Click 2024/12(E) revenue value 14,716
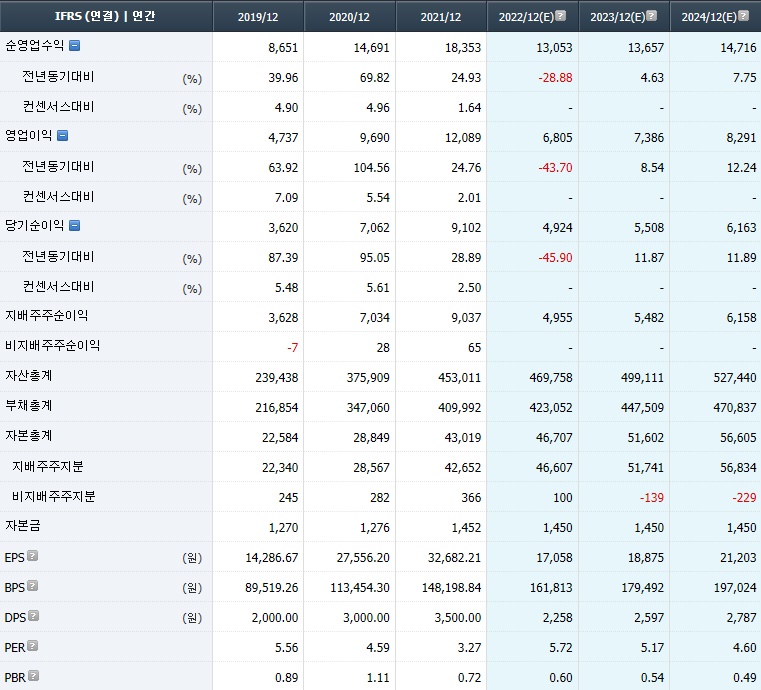The image size is (761, 690). pyautogui.click(x=738, y=48)
